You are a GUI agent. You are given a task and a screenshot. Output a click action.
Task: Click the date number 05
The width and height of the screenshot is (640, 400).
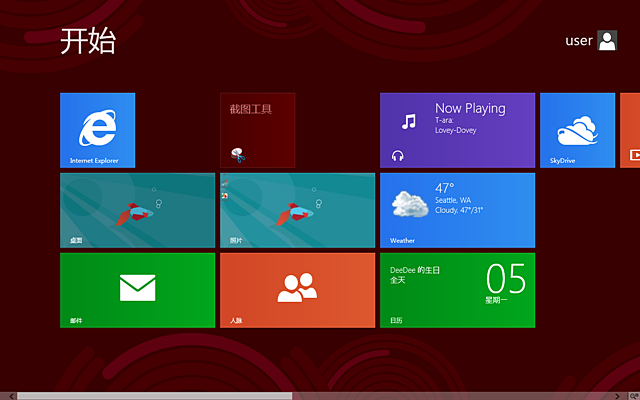coord(506,279)
